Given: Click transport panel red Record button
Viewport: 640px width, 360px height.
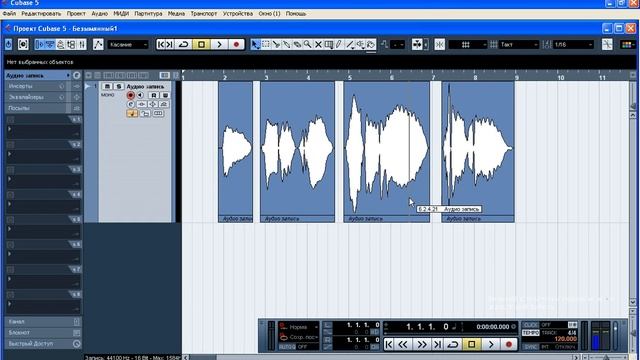Looking at the screenshot, I should (x=509, y=345).
